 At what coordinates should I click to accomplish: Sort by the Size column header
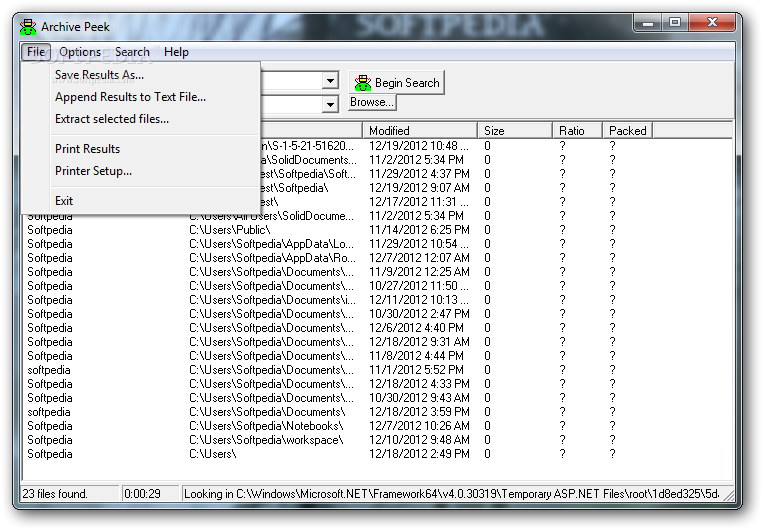click(x=515, y=130)
